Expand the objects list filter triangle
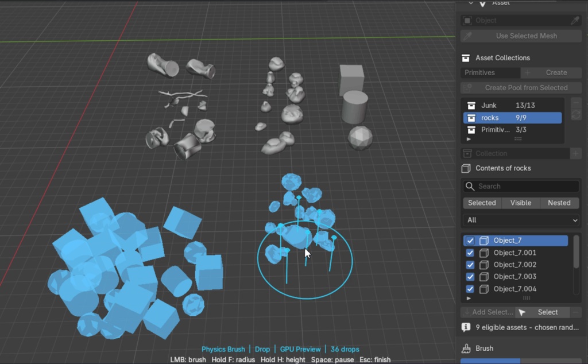This screenshot has width=588, height=364. click(x=469, y=299)
